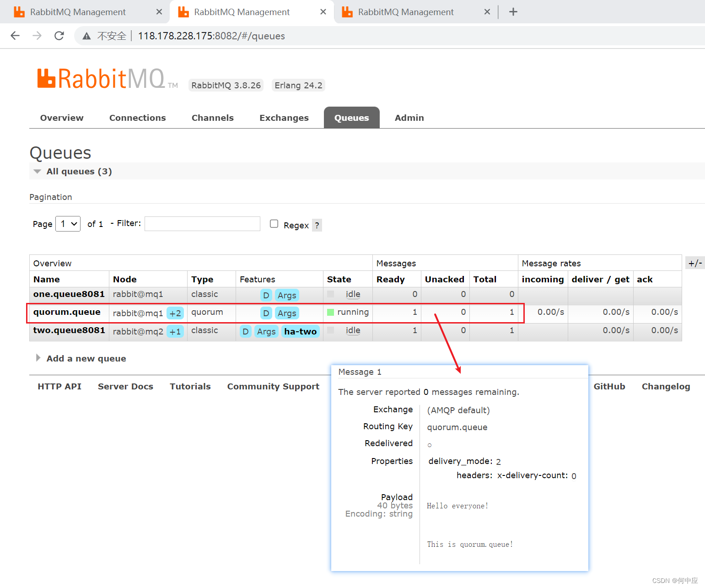This screenshot has height=588, width=705.
Task: Click the +2 replica badge on quorum.queue
Action: tap(175, 313)
